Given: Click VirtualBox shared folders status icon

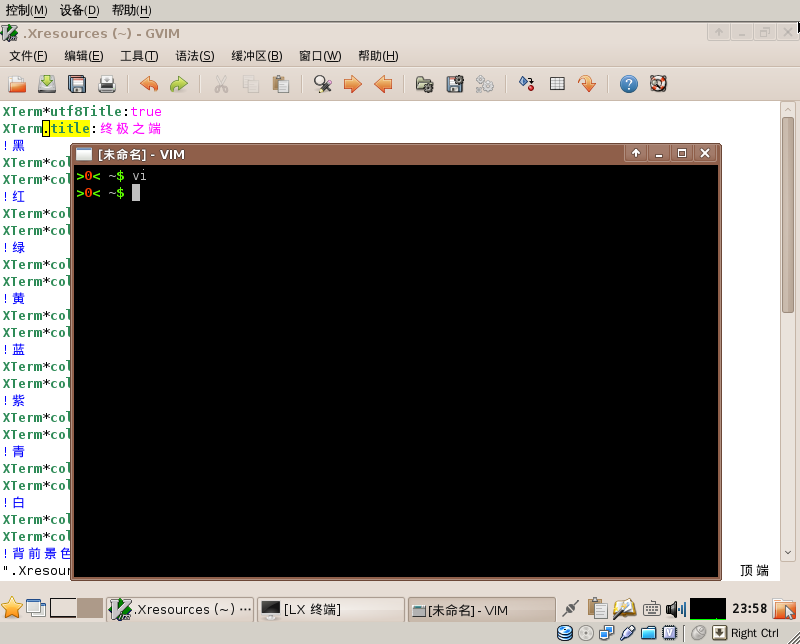Looking at the screenshot, I should point(648,633).
